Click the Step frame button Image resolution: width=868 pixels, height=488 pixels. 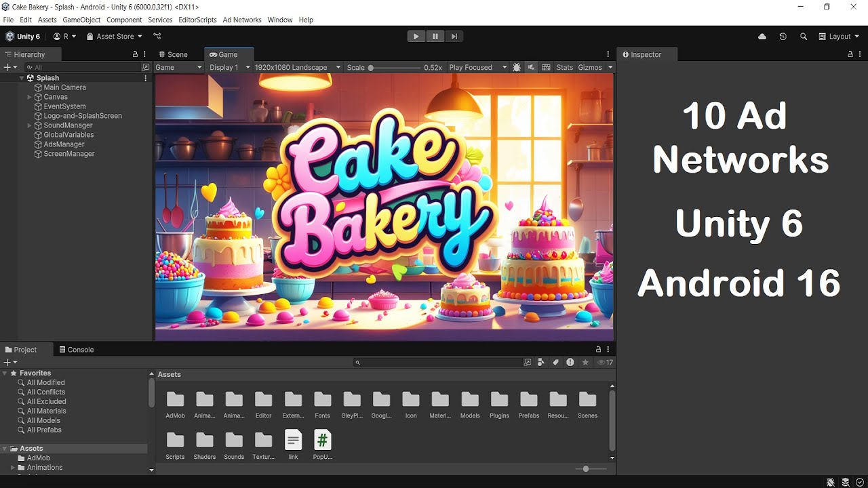pos(454,37)
